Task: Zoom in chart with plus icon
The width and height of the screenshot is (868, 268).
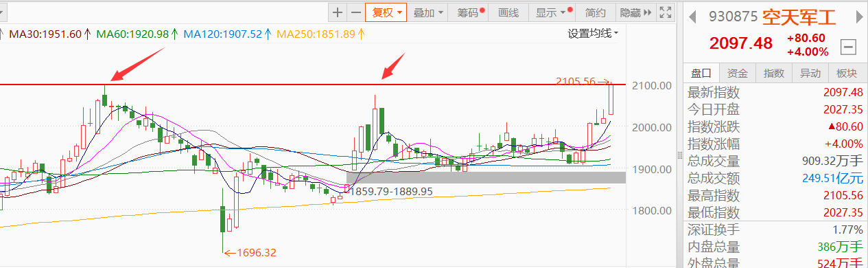Action: [337, 12]
